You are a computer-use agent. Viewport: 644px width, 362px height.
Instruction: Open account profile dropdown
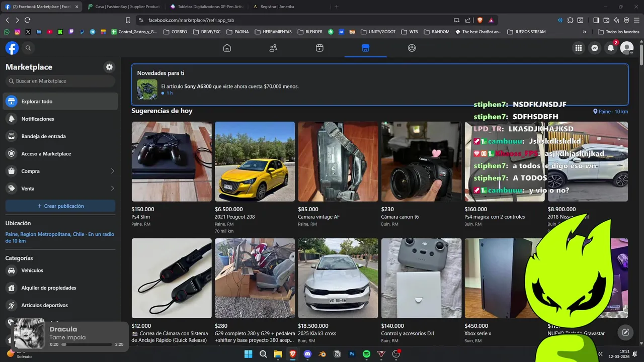tap(627, 48)
